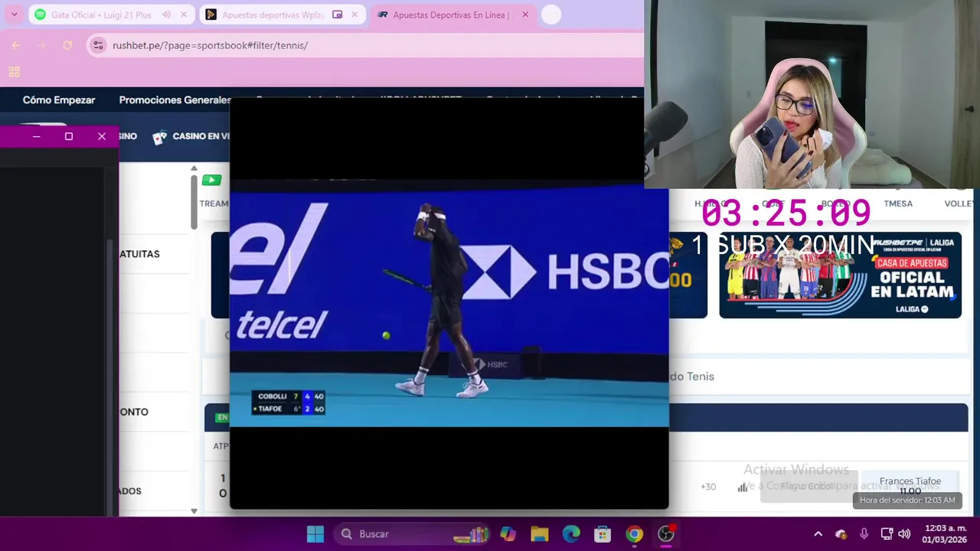Click the cloud sync tray icon

(841, 534)
